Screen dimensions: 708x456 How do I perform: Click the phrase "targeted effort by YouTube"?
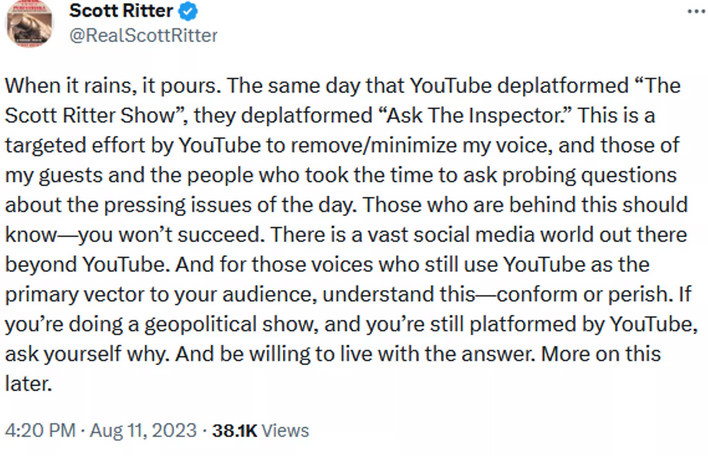(133, 145)
